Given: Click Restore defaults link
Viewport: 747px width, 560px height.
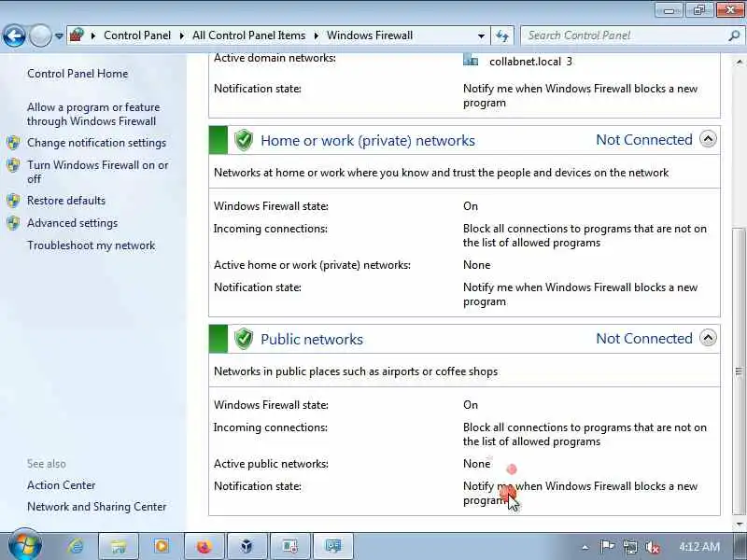Looking at the screenshot, I should point(66,201).
